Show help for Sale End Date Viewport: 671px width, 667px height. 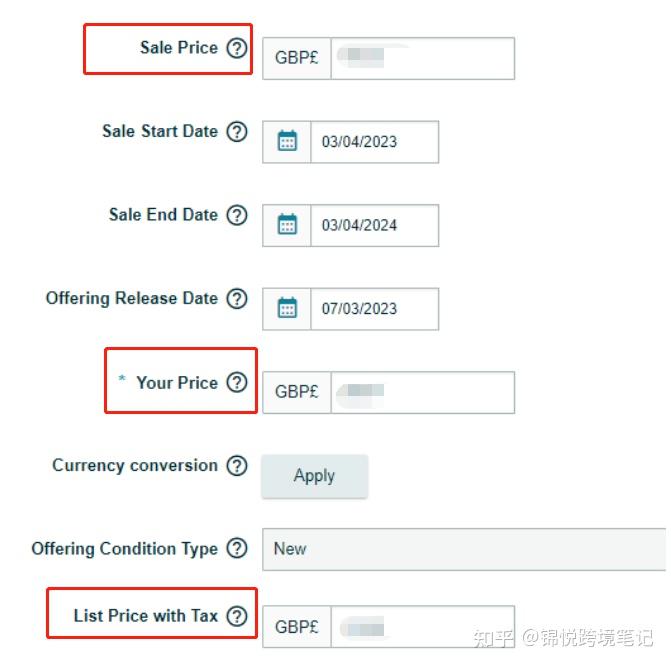pos(236,215)
